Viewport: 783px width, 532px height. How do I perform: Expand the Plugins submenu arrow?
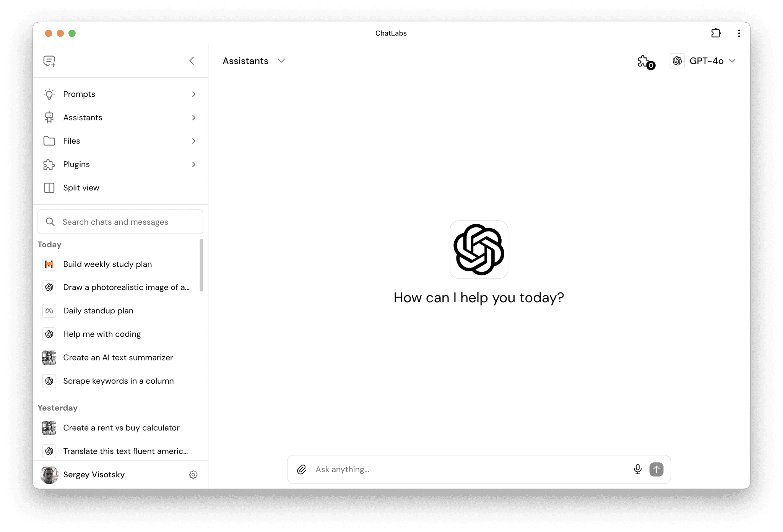click(194, 164)
